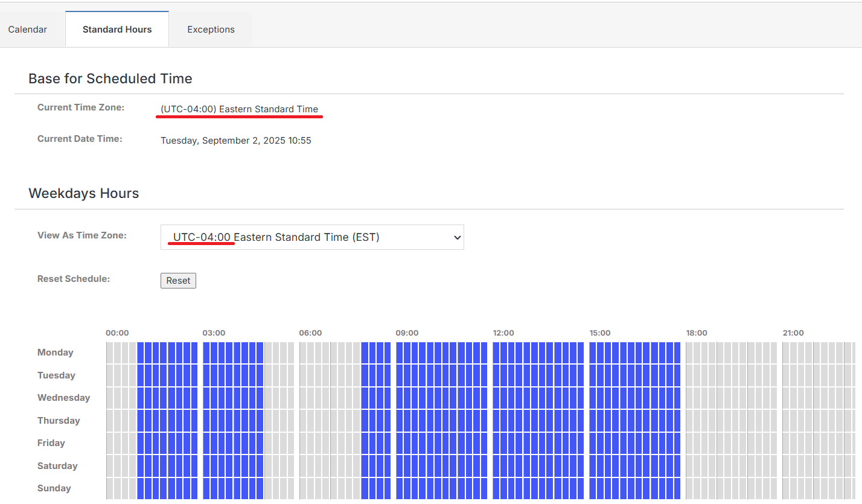Enable Monday's first slot at 21:00
Viewport: 862px width, 504px height.
click(x=787, y=352)
